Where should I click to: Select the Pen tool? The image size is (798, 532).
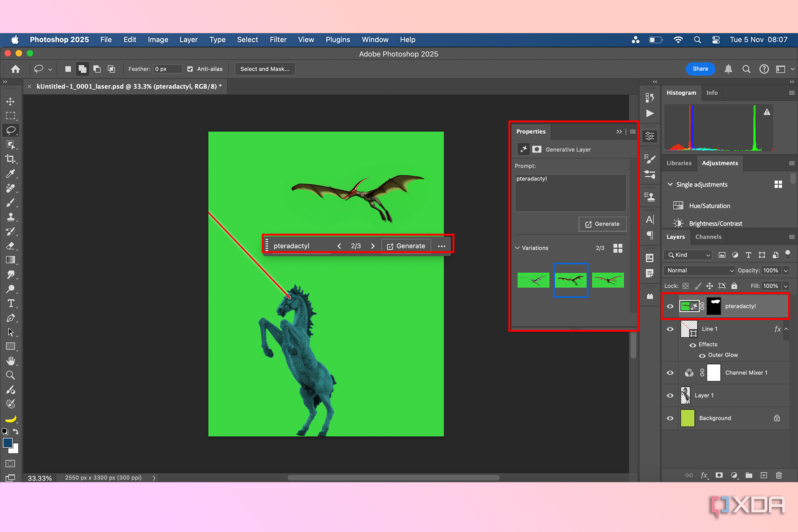pyautogui.click(x=11, y=318)
